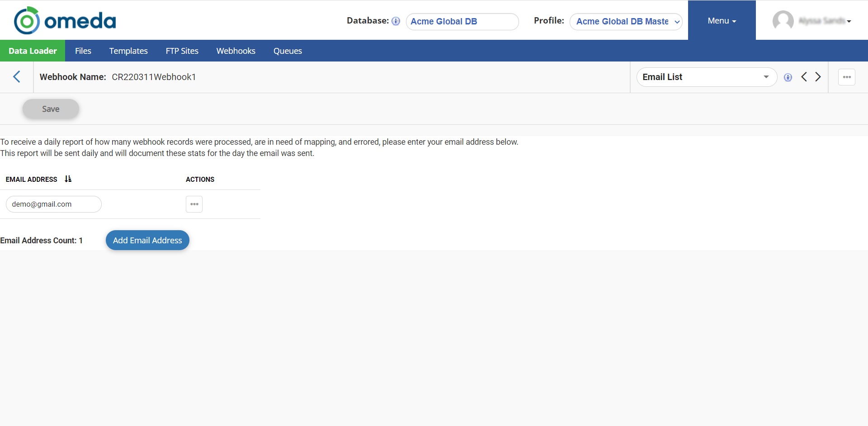Click the demo@gmail.com email input field
868x426 pixels.
click(53, 204)
